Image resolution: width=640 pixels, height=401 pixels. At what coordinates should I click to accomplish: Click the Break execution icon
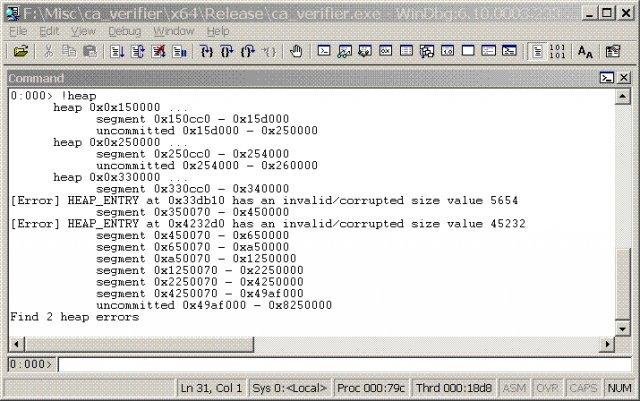pos(179,51)
